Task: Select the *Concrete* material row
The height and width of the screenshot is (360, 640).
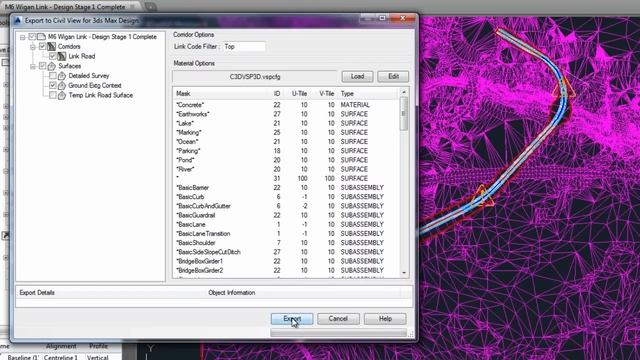Action: [287, 105]
